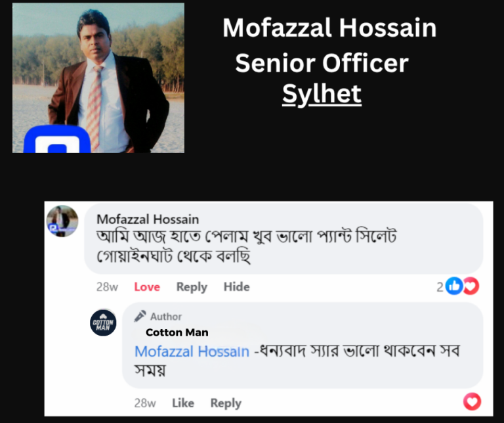
Task: Reply to Cotton Man's response
Action: pos(226,403)
